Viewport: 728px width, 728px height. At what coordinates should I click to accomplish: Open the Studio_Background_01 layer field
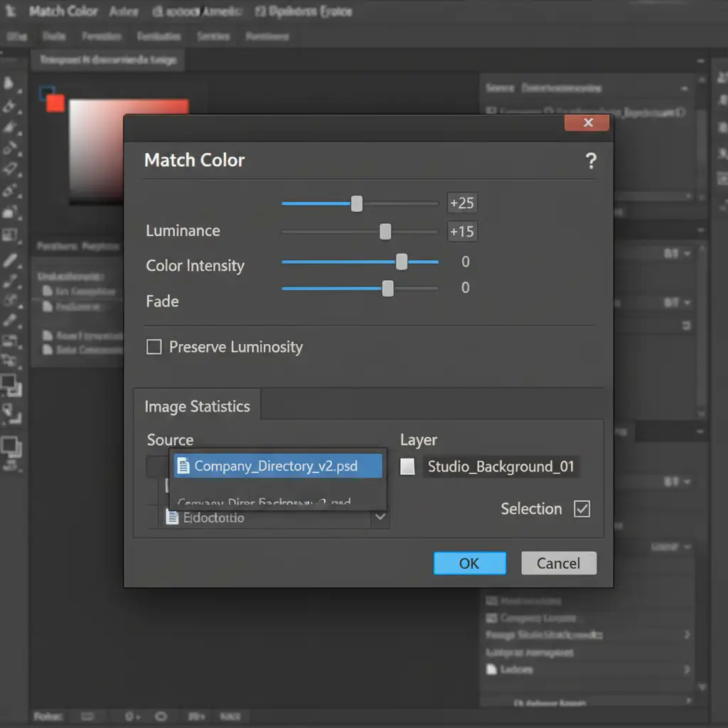(500, 467)
